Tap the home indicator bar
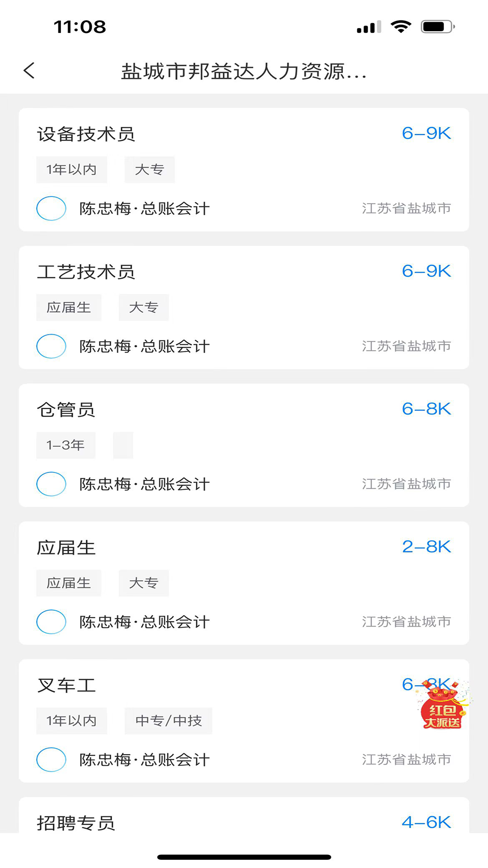Screen dimensions: 488x868 (244, 857)
